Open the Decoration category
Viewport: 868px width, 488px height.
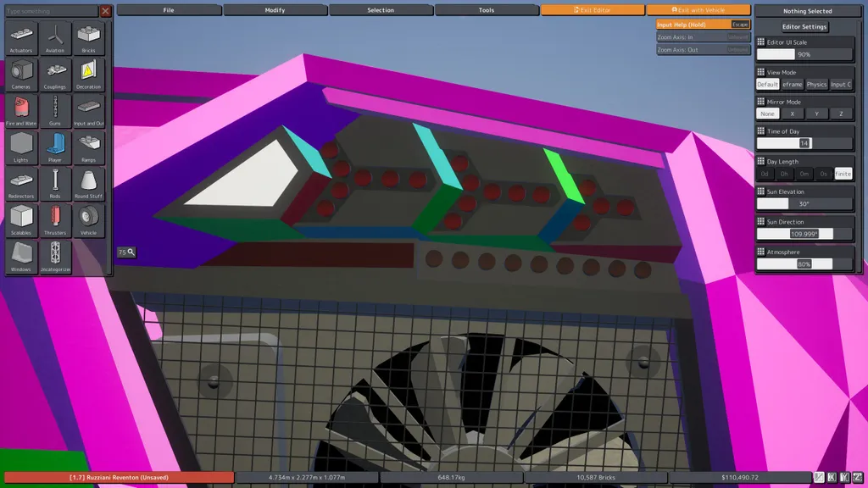(88, 75)
